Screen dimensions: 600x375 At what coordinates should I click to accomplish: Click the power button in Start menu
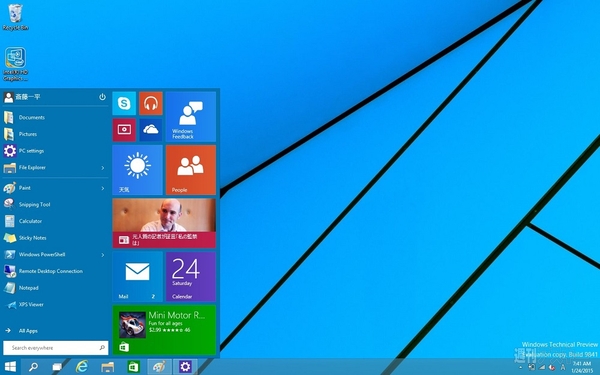coord(102,97)
